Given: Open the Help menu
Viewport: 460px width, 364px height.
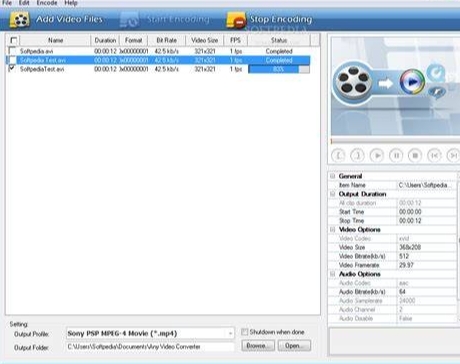Looking at the screenshot, I should pyautogui.click(x=71, y=3).
